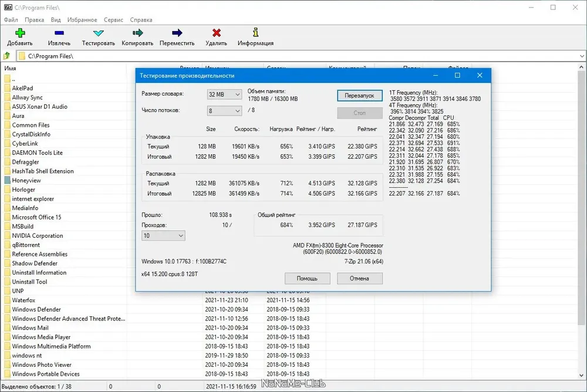Open the Избранное menu
This screenshot has width=587, height=392.
(x=82, y=20)
